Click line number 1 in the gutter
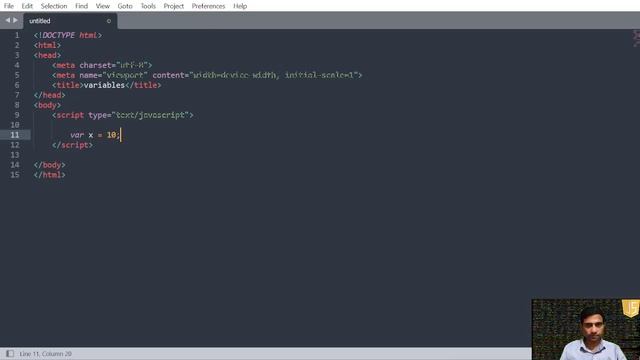640x360 pixels. point(17,36)
